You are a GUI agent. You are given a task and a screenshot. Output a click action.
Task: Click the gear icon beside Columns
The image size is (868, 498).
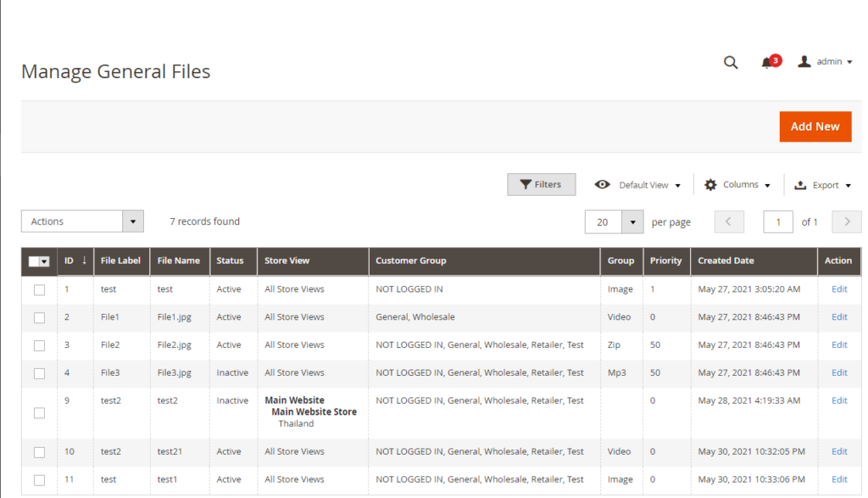coord(709,184)
